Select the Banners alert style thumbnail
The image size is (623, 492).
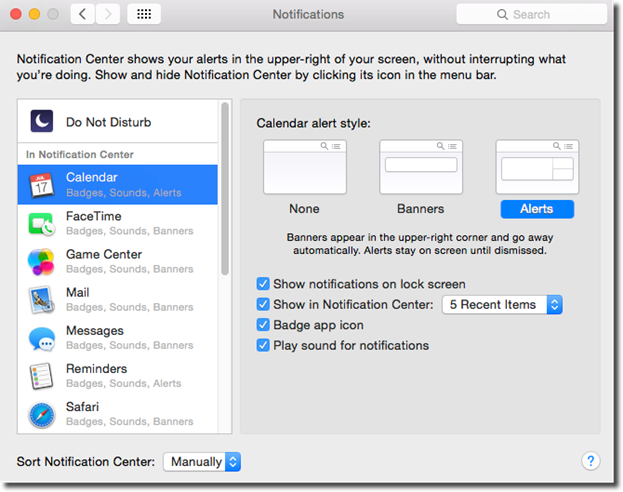tap(421, 167)
